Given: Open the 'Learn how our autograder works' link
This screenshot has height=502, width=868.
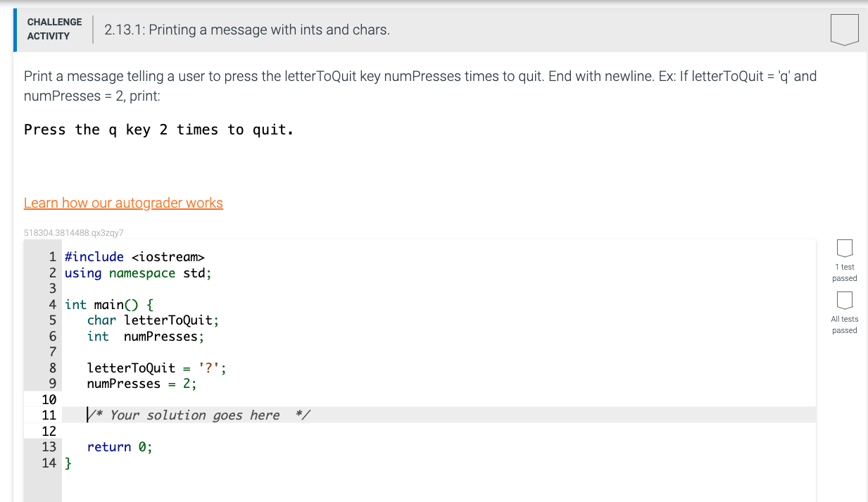Looking at the screenshot, I should click(x=124, y=203).
